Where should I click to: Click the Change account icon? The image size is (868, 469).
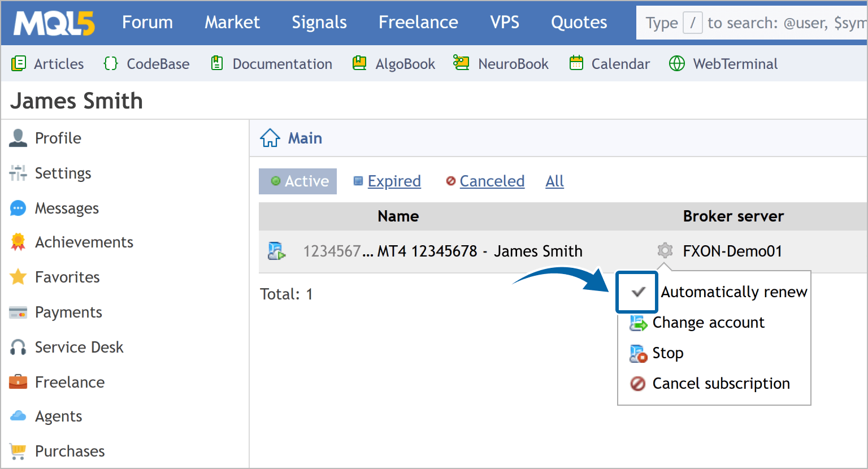point(639,323)
